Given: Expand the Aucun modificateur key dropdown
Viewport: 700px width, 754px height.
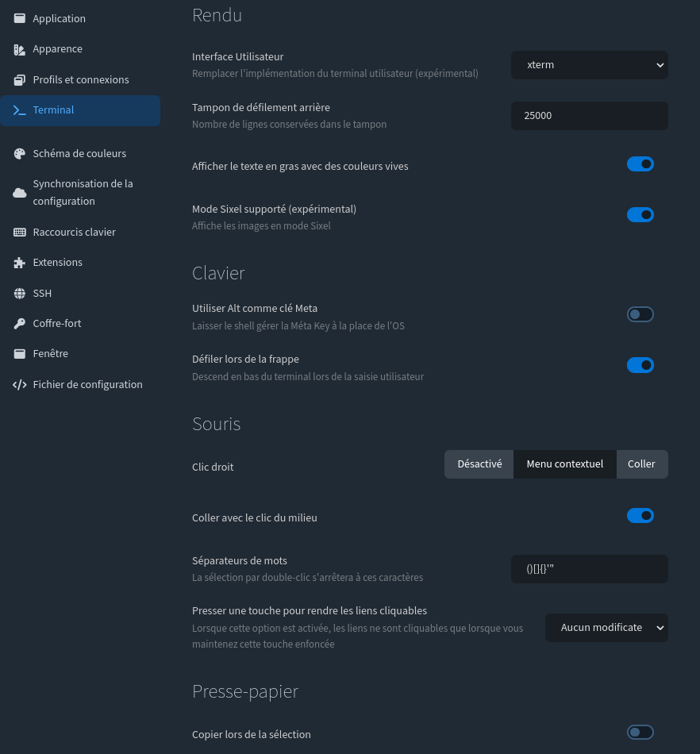Looking at the screenshot, I should point(606,628).
